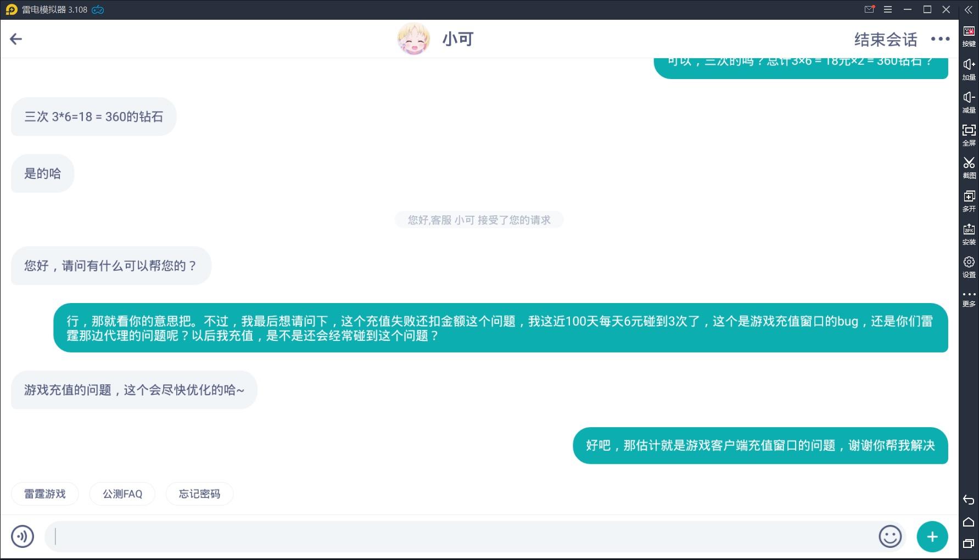Image resolution: width=979 pixels, height=560 pixels.
Task: Open the emoji picker smiley icon
Action: click(x=890, y=536)
